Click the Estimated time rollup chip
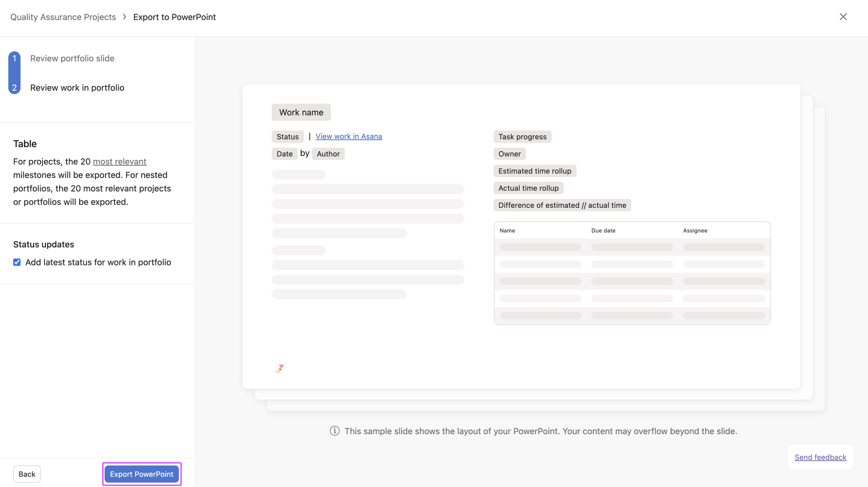This screenshot has height=487, width=868. pos(535,171)
